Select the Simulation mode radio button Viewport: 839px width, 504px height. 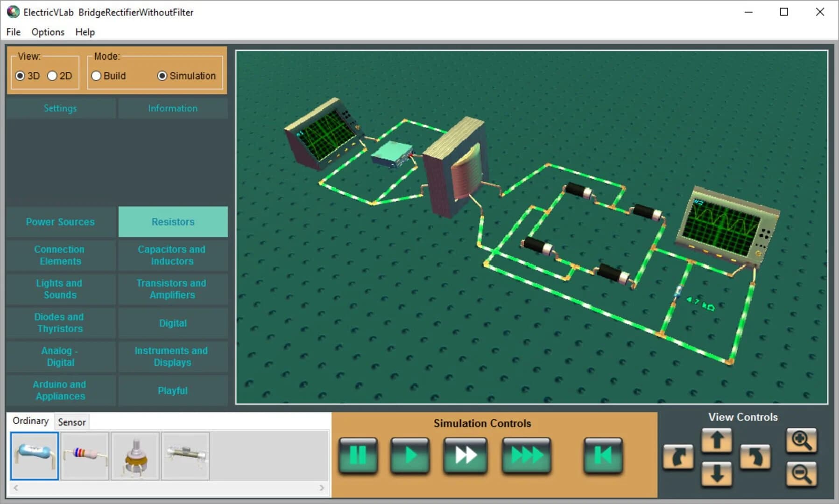pyautogui.click(x=162, y=76)
